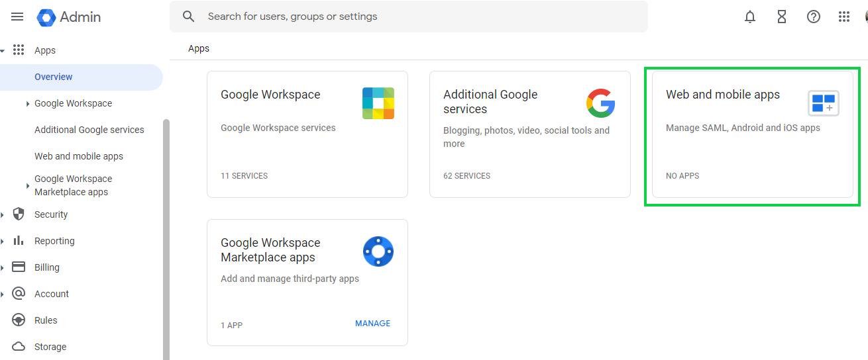Open the hamburger main menu
The width and height of the screenshot is (868, 360).
(17, 17)
